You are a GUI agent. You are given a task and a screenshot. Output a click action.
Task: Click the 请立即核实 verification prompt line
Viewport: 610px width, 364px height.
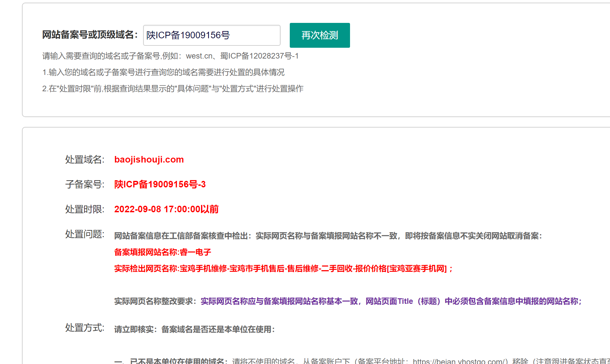click(x=194, y=329)
